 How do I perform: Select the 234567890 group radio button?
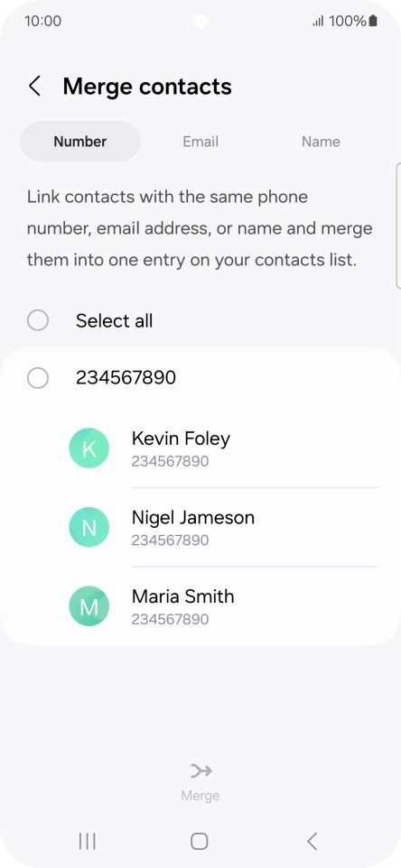coord(38,378)
